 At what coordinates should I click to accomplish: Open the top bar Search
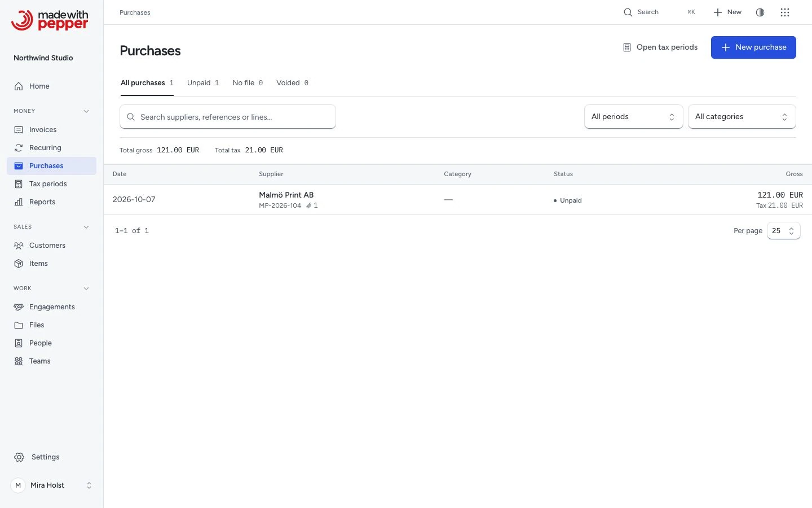(659, 12)
